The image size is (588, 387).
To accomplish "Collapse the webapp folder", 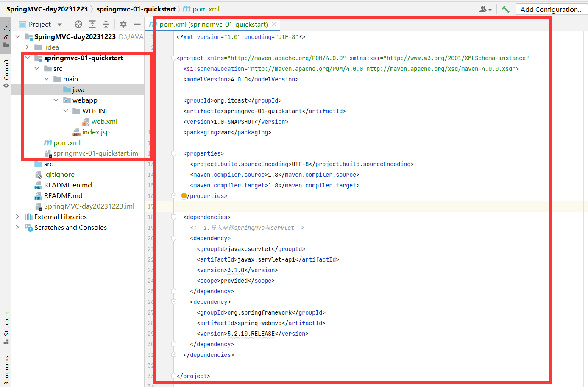I will (56, 100).
